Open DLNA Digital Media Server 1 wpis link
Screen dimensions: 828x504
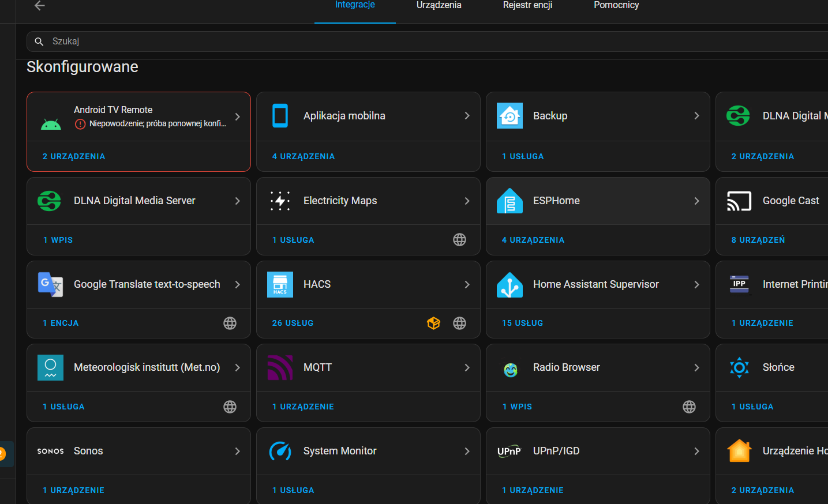tap(58, 240)
